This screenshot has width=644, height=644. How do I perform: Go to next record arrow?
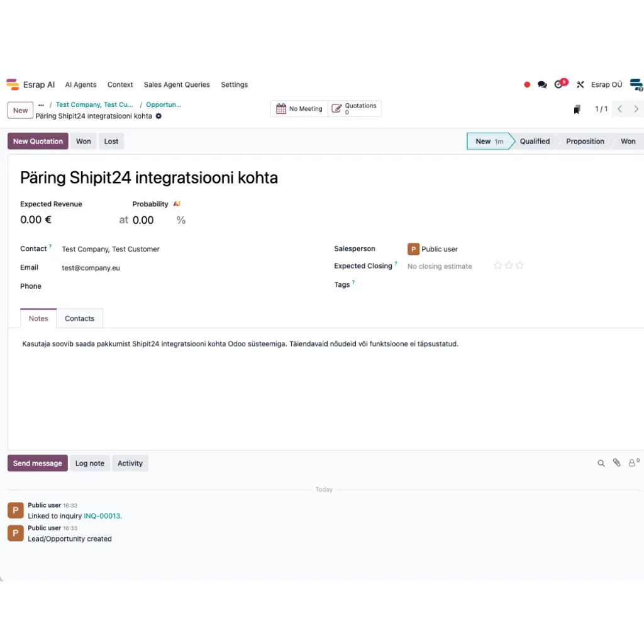point(636,109)
